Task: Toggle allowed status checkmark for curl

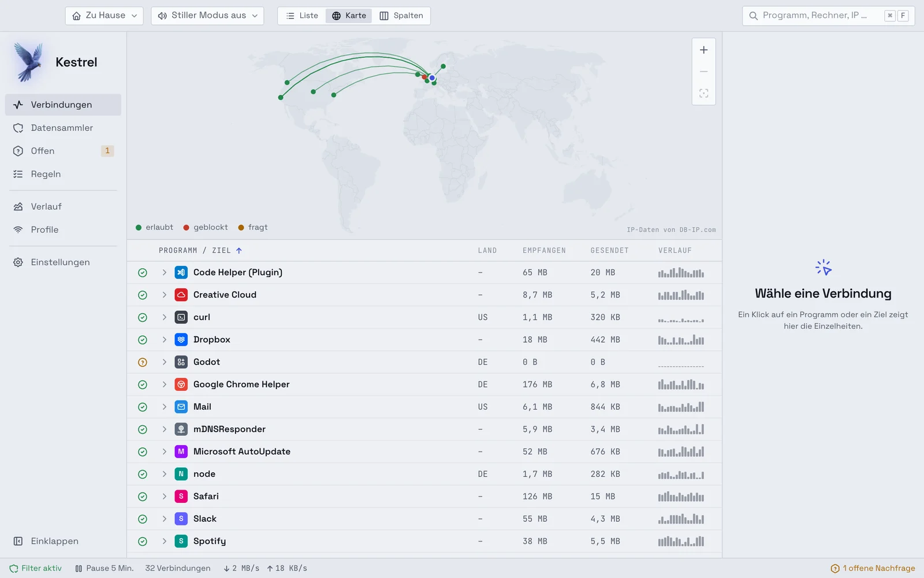Action: pyautogui.click(x=143, y=317)
